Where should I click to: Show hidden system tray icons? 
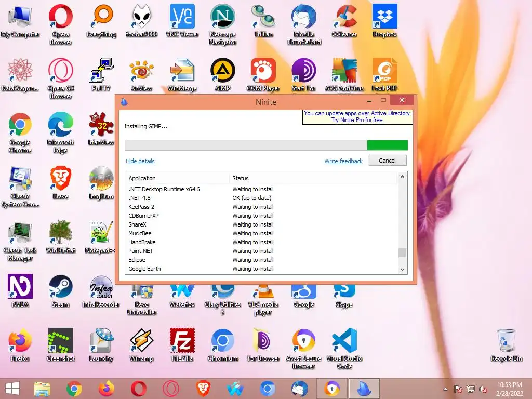tap(445, 389)
